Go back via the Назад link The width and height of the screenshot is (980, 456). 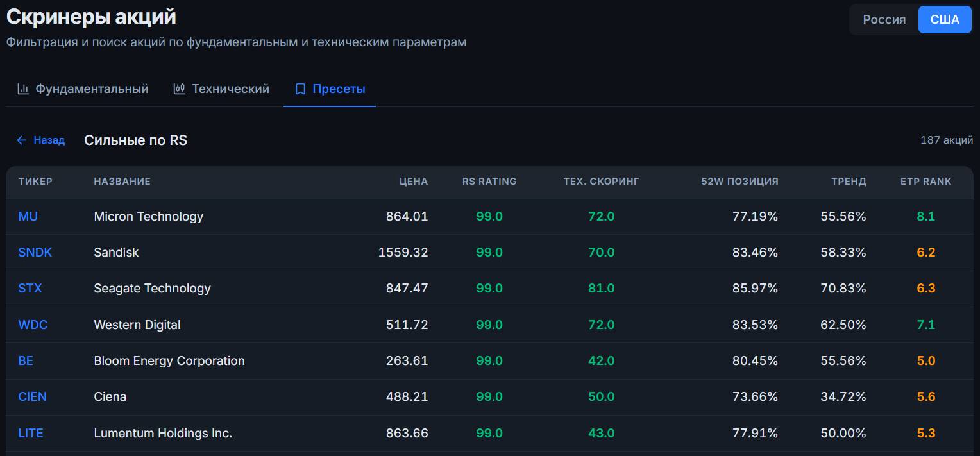click(40, 140)
